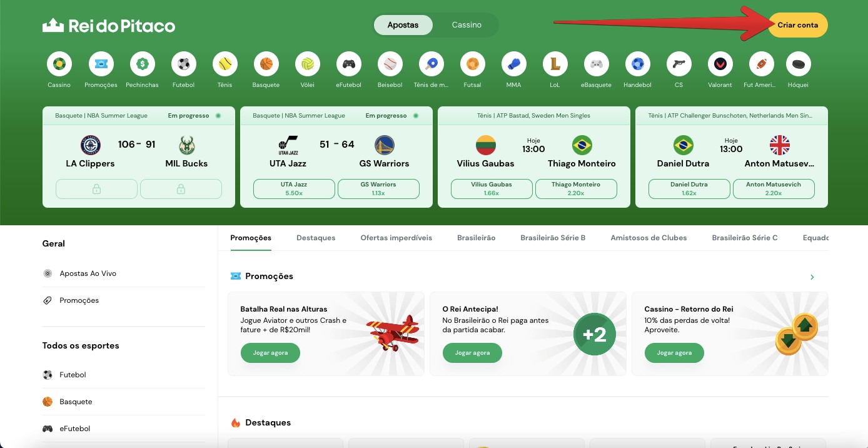Click the Criar conta button
This screenshot has width=868, height=448.
(x=798, y=25)
